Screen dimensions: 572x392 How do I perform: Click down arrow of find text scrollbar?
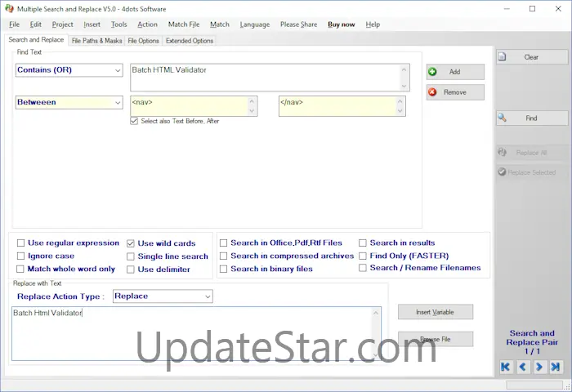(404, 86)
